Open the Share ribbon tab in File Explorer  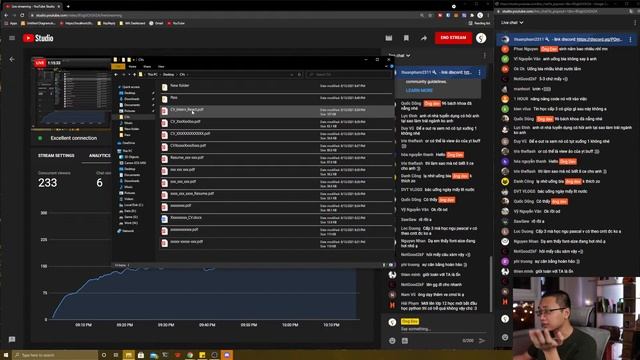(x=147, y=66)
